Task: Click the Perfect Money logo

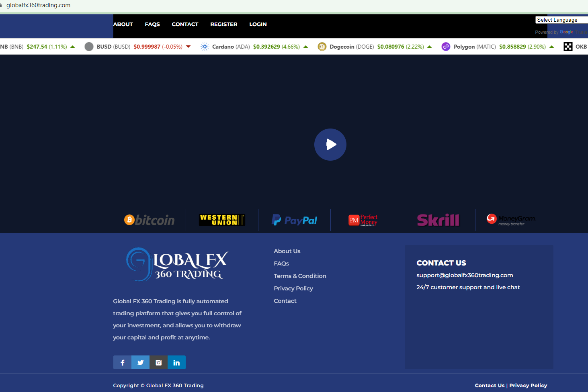Action: pos(363,220)
